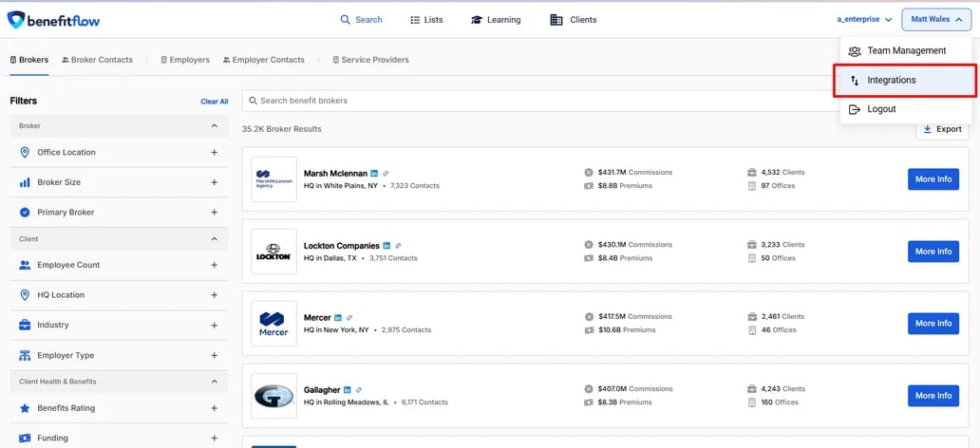Image resolution: width=980 pixels, height=448 pixels.
Task: Switch to the Broker Contacts tab
Action: [x=97, y=60]
